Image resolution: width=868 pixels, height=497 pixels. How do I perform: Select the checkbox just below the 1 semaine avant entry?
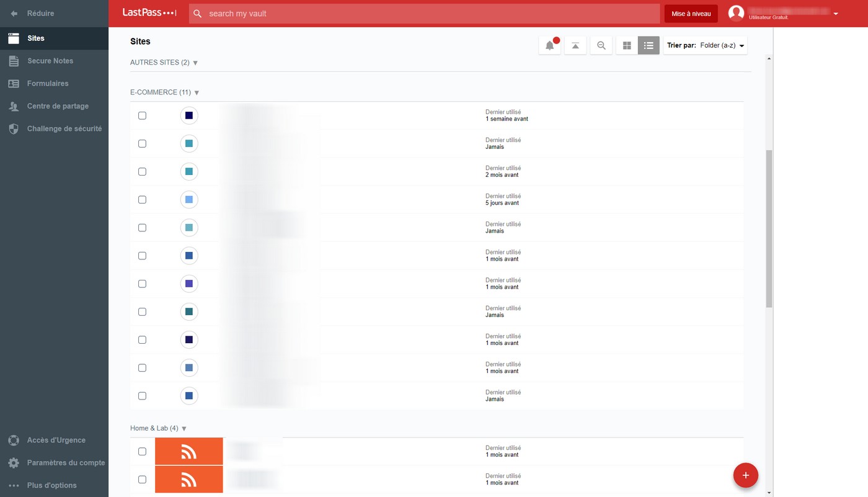click(x=142, y=143)
